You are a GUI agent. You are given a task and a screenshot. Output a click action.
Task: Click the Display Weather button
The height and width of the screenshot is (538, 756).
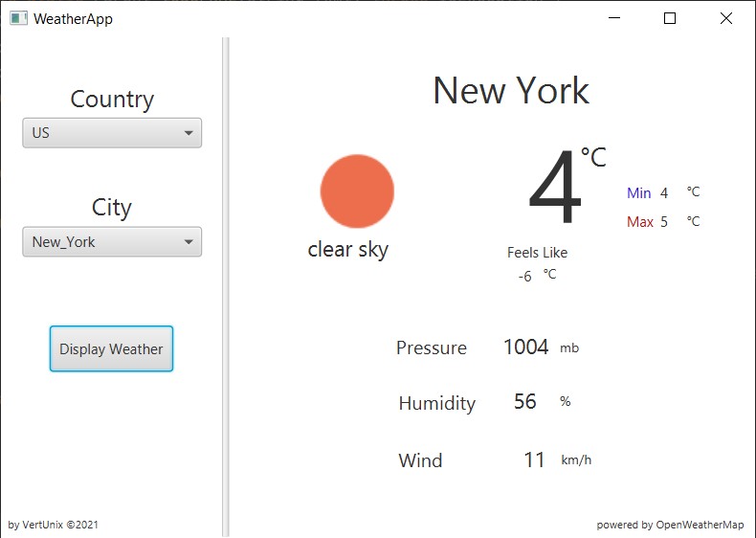click(x=111, y=348)
